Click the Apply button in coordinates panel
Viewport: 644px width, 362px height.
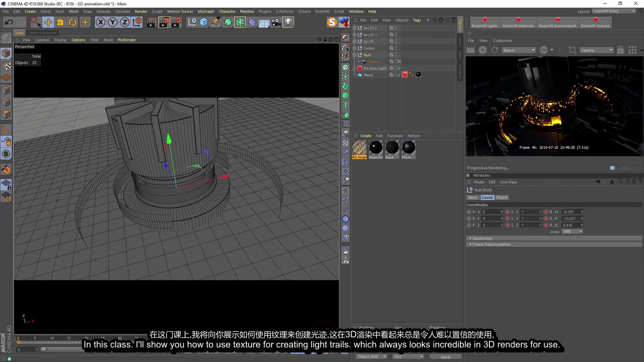(445, 357)
